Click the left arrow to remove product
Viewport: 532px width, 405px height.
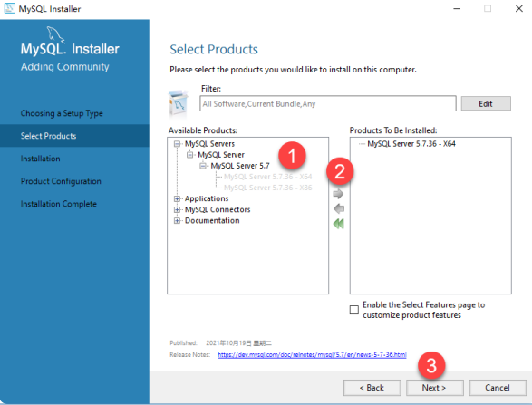point(339,208)
